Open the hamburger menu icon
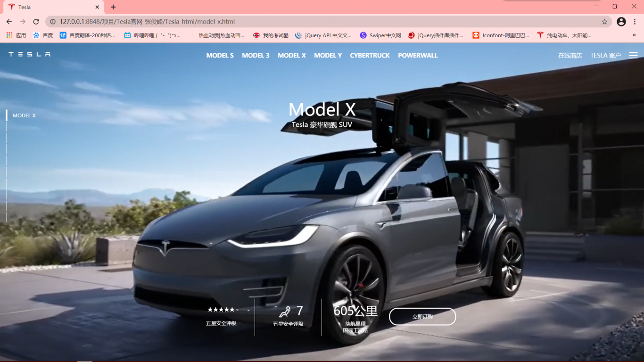The image size is (644, 362). [x=633, y=55]
